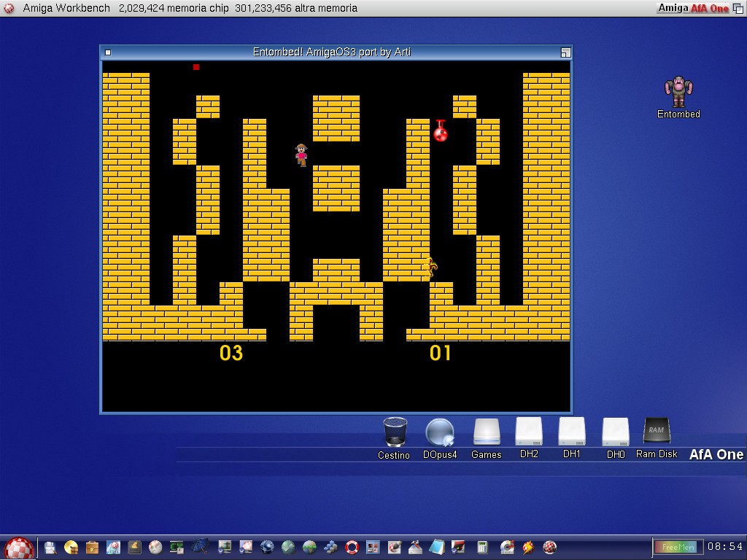Click the Entombed window depth gadget

565,52
